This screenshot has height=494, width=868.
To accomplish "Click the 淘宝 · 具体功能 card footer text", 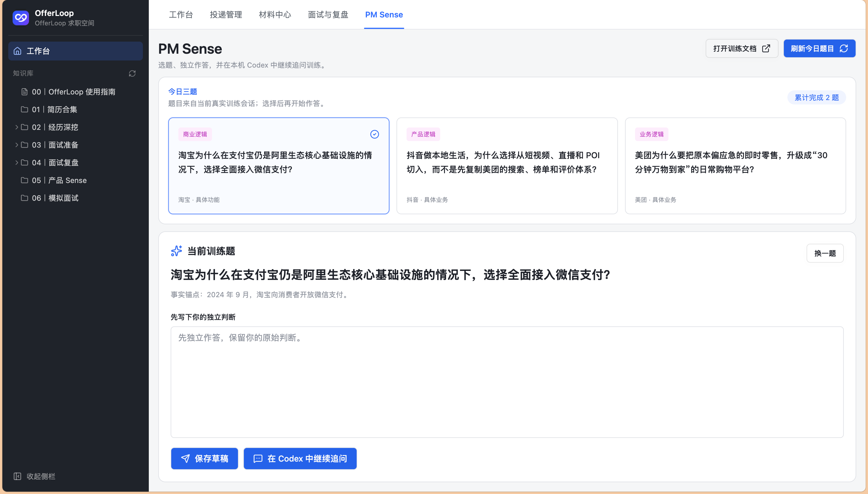I will point(199,200).
